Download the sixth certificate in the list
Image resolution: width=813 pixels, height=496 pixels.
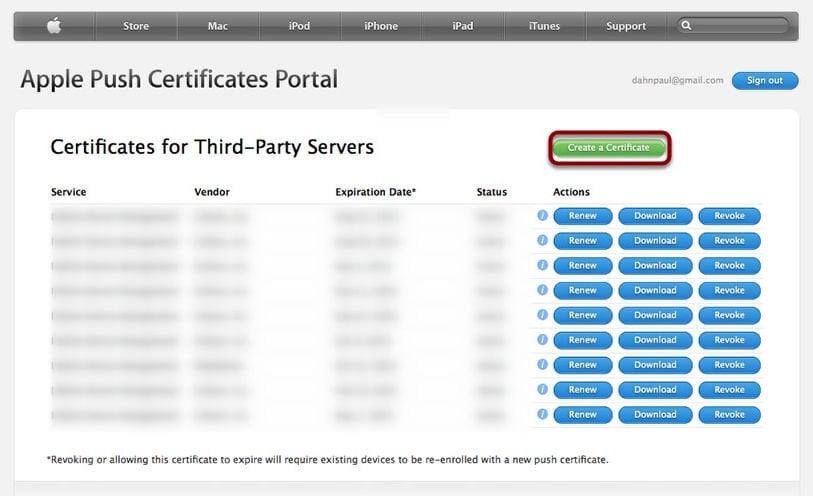(x=655, y=340)
